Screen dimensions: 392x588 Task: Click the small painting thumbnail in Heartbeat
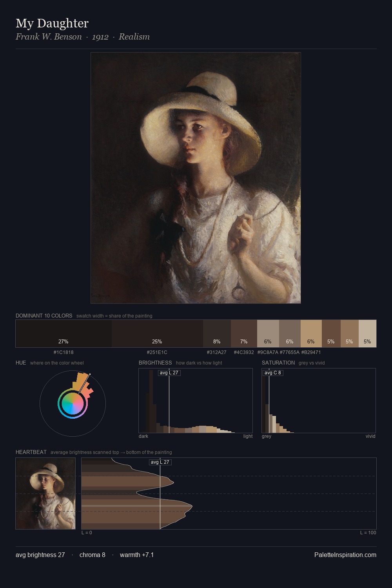click(x=45, y=494)
